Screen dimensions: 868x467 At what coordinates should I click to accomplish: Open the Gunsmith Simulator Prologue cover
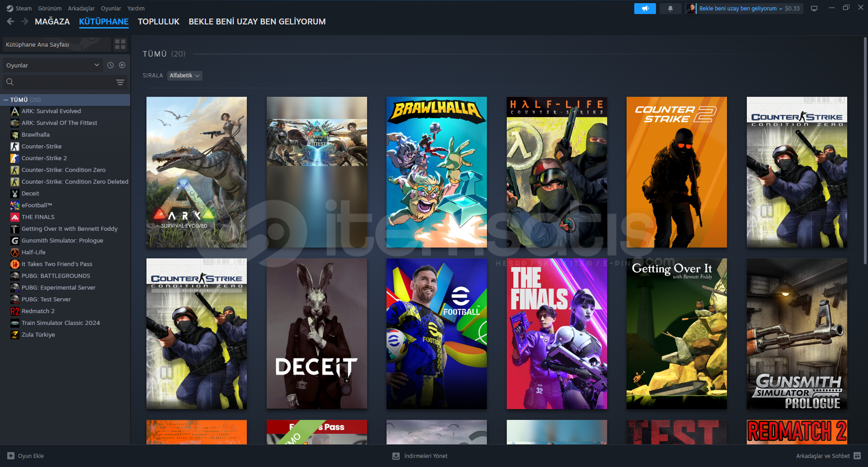(797, 334)
